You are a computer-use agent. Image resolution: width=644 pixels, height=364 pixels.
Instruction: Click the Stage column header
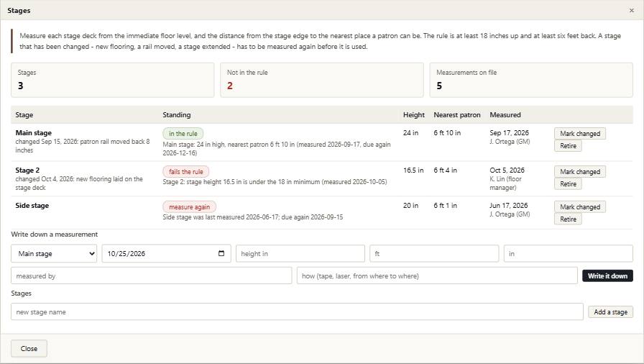point(24,115)
